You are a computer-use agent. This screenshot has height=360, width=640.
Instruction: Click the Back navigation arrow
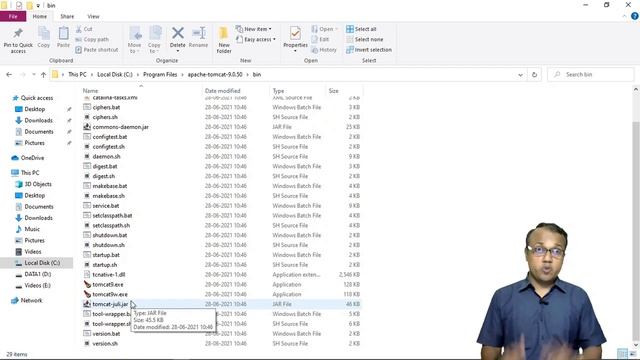click(x=9, y=75)
